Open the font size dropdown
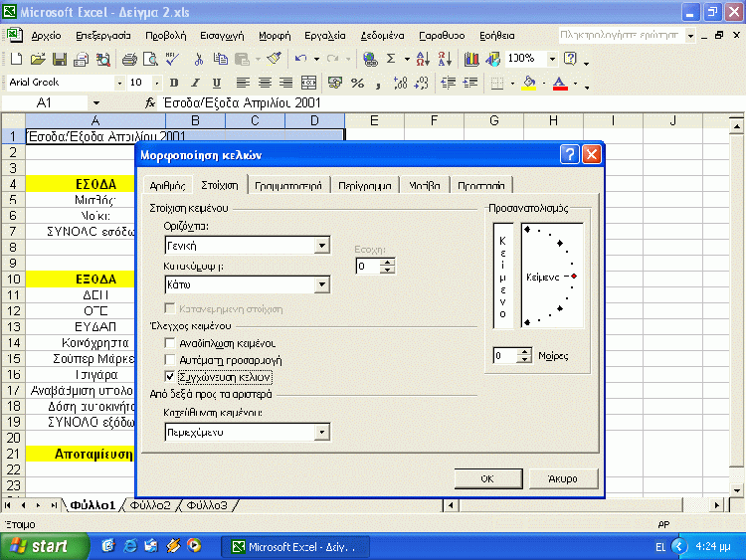This screenshot has width=746, height=560. pyautogui.click(x=156, y=84)
